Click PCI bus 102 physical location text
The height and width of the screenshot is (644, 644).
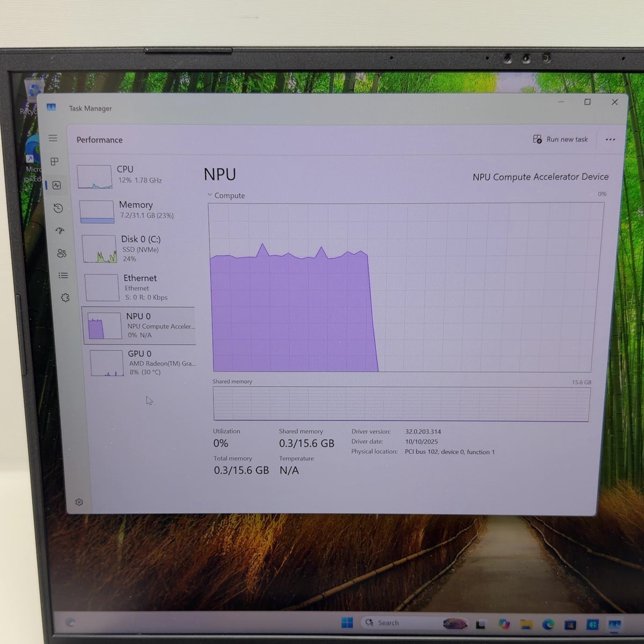(450, 452)
